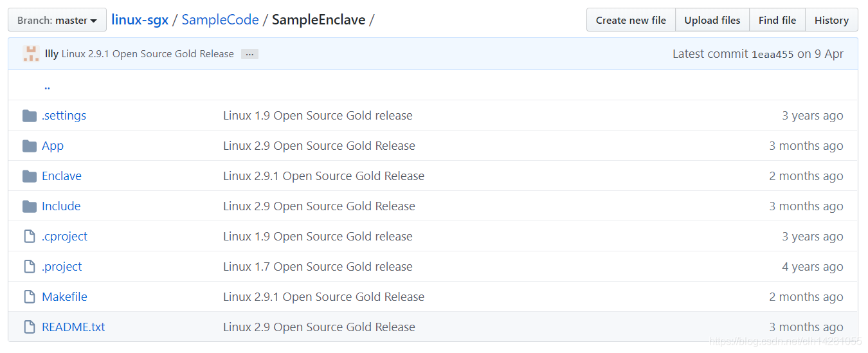Expand commit description ellipsis button
Image resolution: width=868 pixels, height=353 pixels.
249,54
